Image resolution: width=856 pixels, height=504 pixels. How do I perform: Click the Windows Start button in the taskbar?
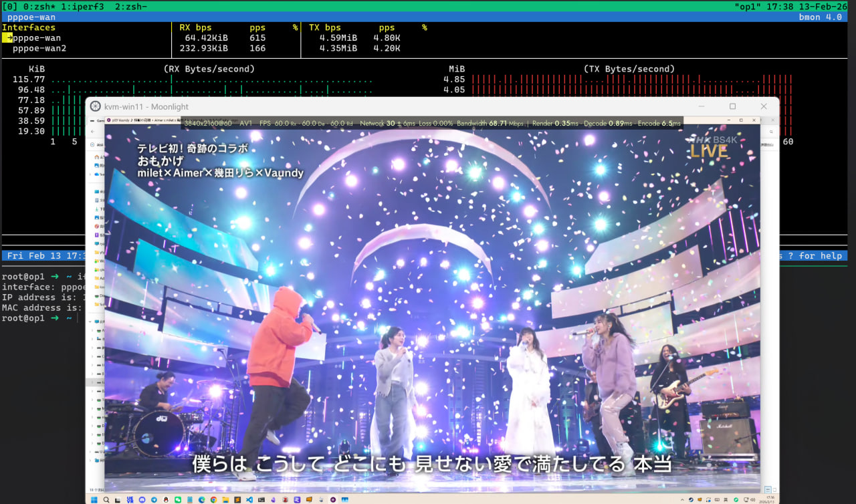pyautogui.click(x=94, y=499)
